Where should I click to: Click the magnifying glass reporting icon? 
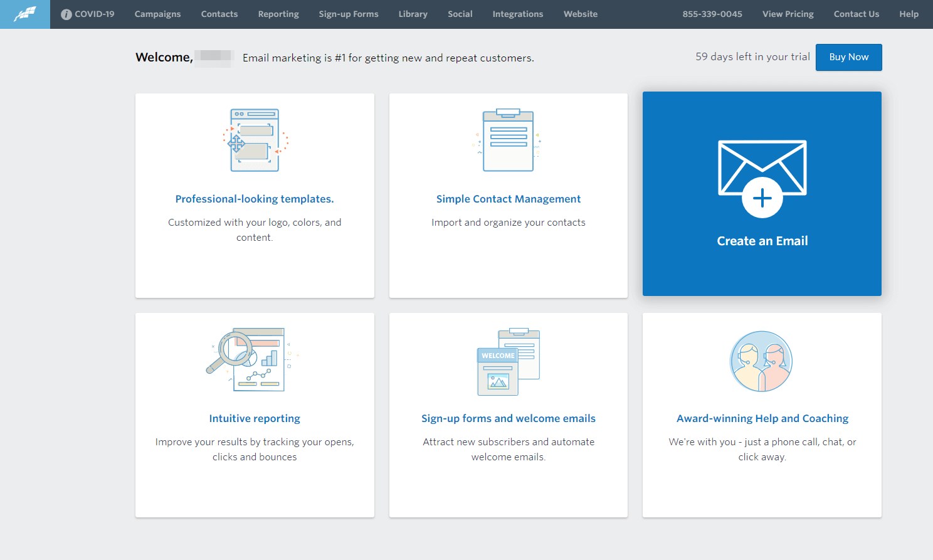(x=255, y=359)
